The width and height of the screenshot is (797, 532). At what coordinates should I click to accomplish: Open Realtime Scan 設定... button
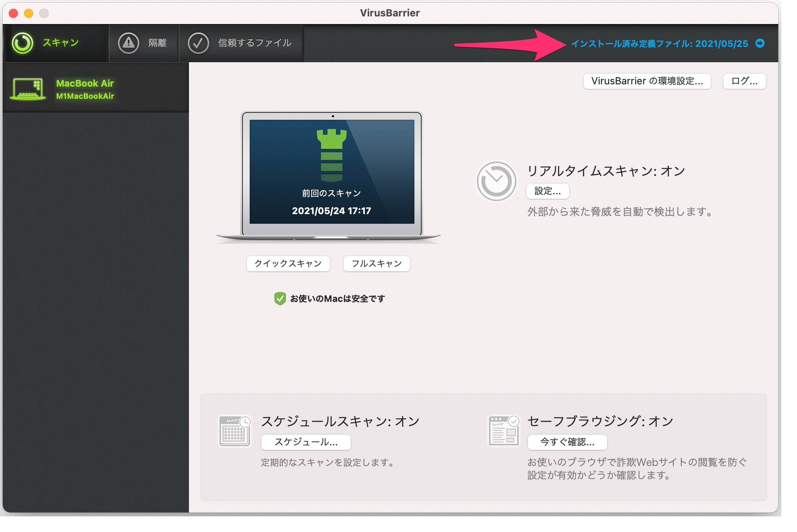pos(547,191)
